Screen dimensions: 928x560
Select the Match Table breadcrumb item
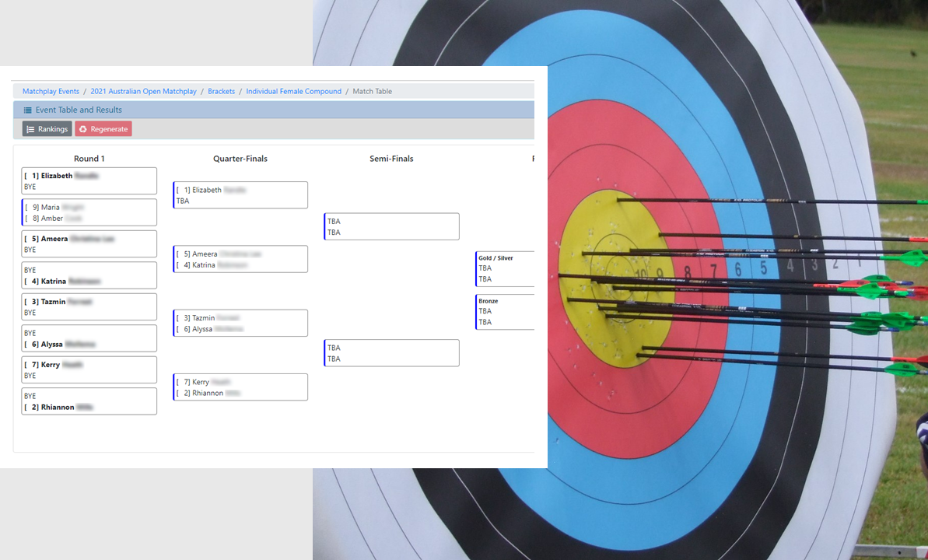click(372, 92)
